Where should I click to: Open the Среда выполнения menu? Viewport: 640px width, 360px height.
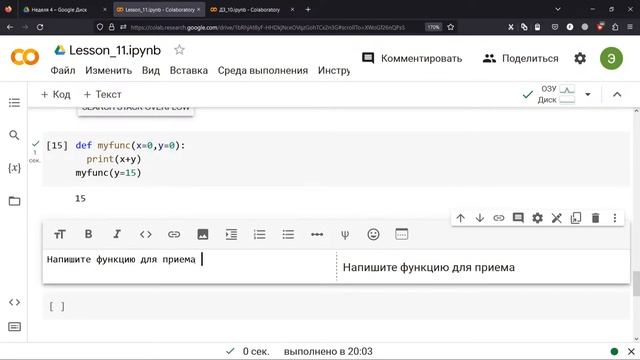click(263, 71)
